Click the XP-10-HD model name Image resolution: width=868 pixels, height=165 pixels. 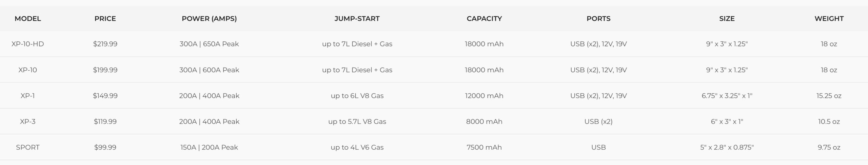tap(27, 44)
